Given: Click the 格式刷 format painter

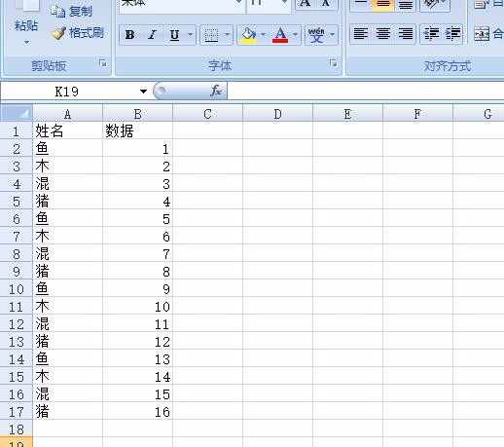Looking at the screenshot, I should click(78, 33).
